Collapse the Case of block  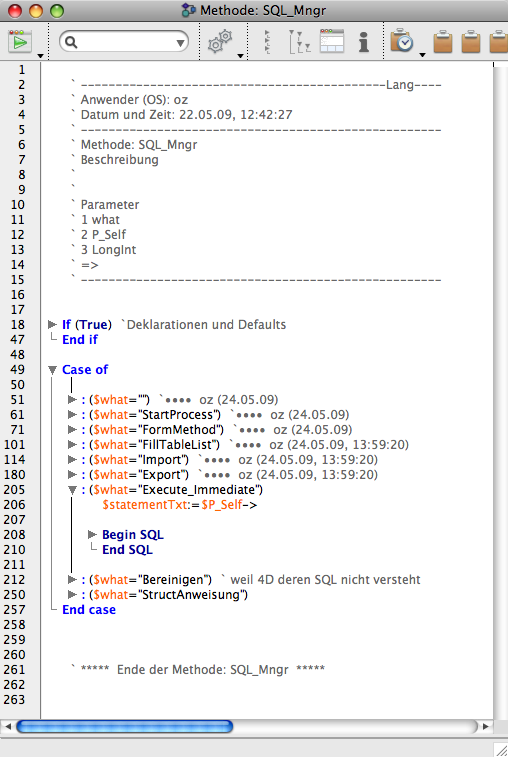[x=53, y=370]
